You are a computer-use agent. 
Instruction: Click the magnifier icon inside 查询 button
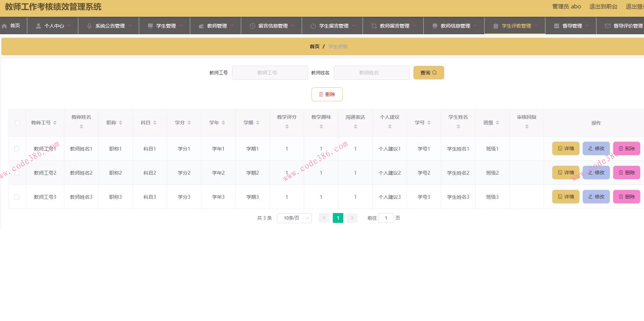click(434, 72)
